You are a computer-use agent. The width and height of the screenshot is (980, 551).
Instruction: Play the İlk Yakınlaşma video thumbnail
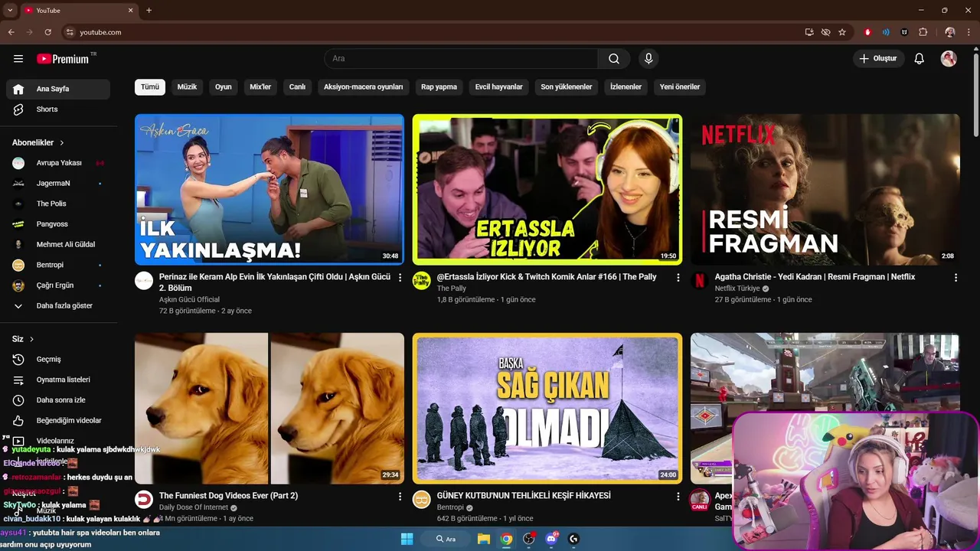coord(269,190)
